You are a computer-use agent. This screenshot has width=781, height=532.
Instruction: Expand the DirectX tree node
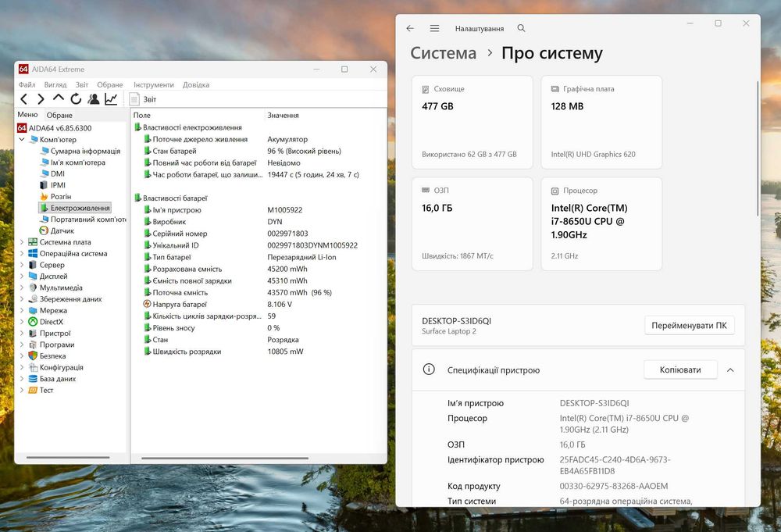tap(21, 322)
